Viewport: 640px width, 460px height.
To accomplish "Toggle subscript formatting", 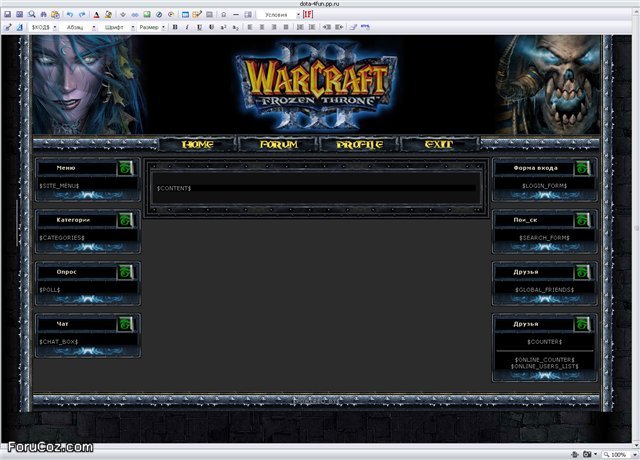I will coord(236,27).
